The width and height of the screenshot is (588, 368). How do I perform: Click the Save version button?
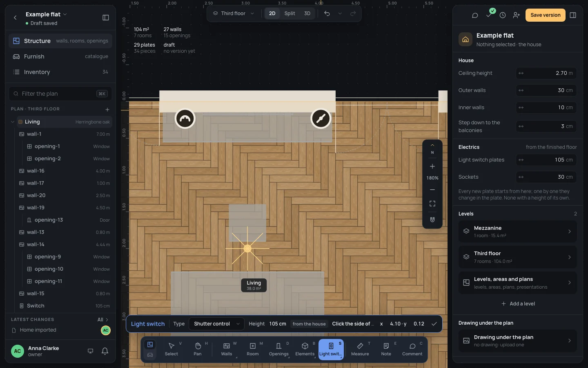(546, 15)
